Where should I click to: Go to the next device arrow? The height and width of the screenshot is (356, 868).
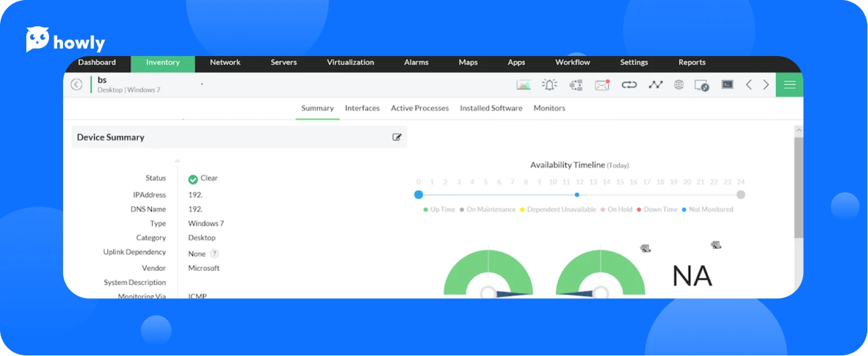[766, 85]
